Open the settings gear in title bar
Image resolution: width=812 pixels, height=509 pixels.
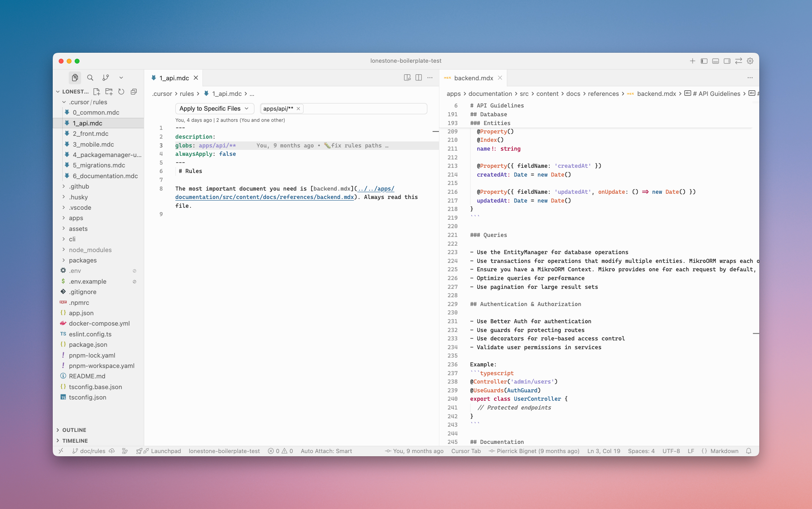(750, 61)
